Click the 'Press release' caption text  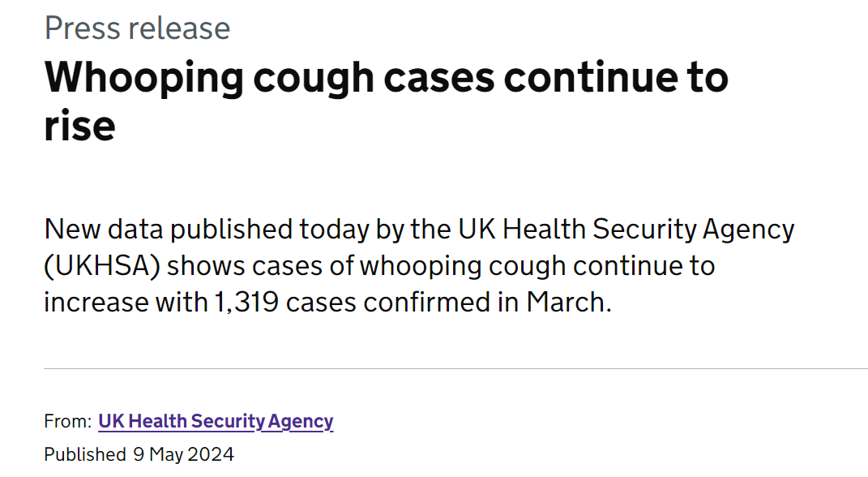[137, 28]
